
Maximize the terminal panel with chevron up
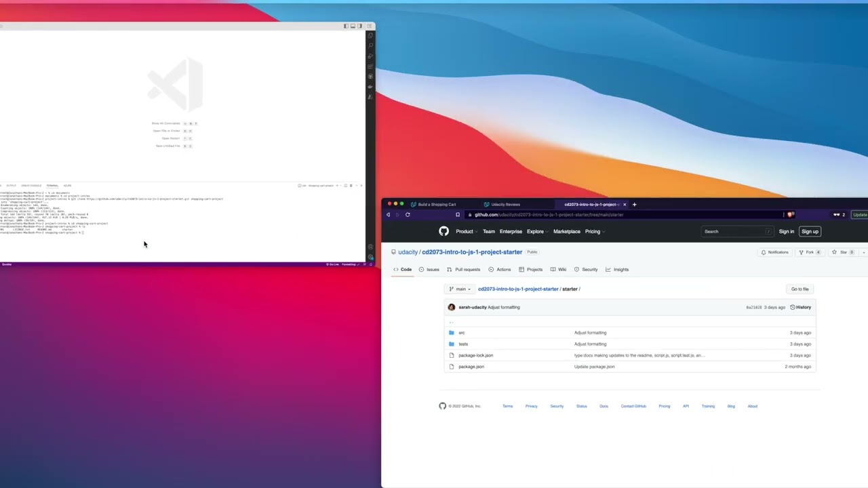356,185
